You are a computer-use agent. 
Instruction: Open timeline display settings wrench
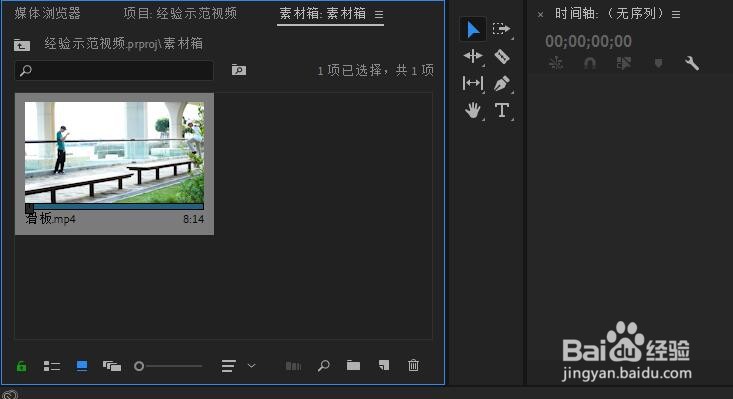[x=692, y=63]
